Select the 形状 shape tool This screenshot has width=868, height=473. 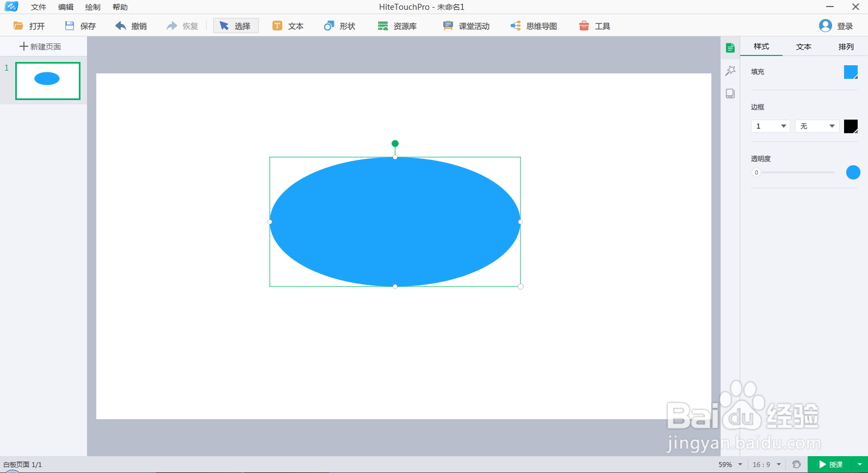tap(339, 26)
